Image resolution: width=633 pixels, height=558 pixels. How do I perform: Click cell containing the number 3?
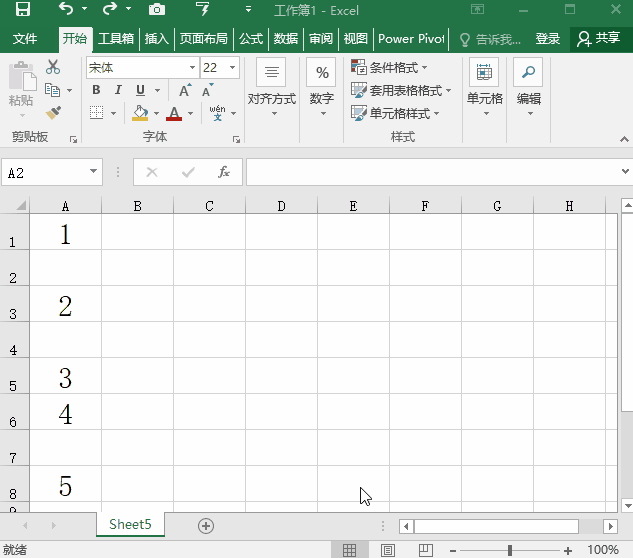pos(65,376)
